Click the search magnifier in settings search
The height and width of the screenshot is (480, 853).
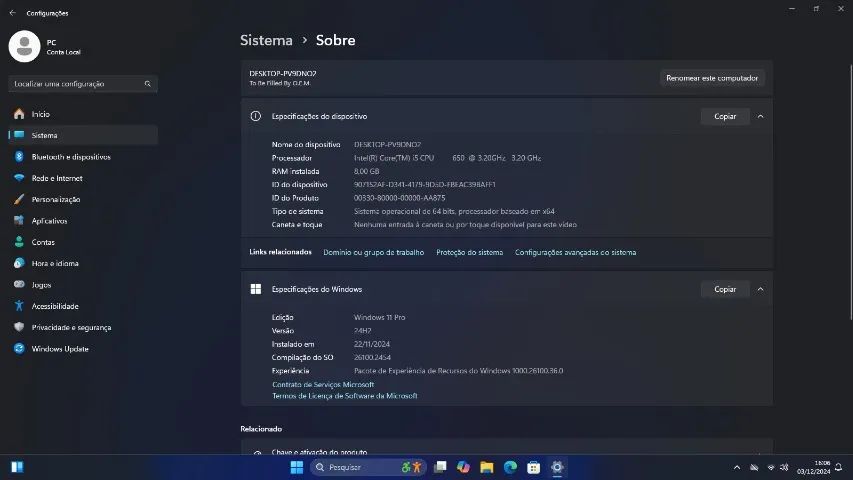(x=147, y=84)
